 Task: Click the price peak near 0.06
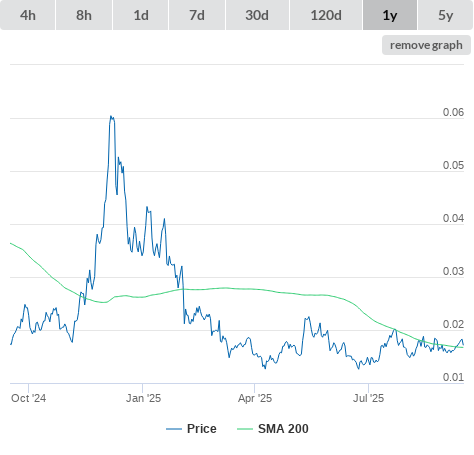point(111,117)
